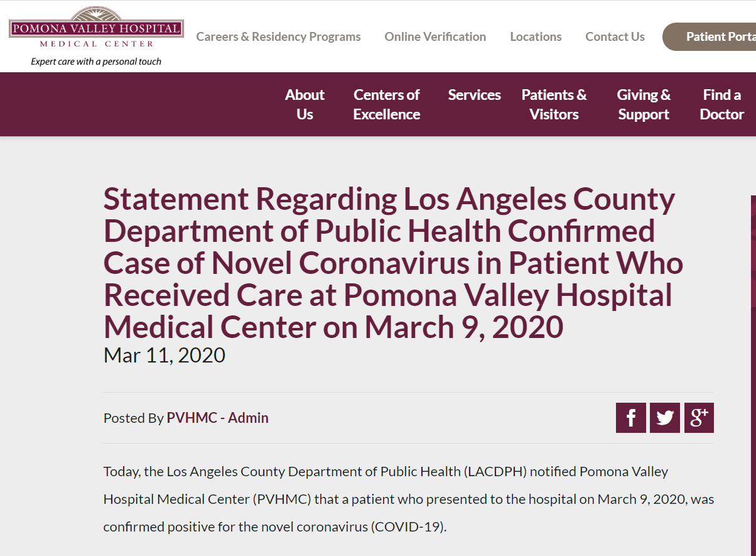
Task: Expand Patients & Visitors navigation menu
Action: (x=554, y=104)
